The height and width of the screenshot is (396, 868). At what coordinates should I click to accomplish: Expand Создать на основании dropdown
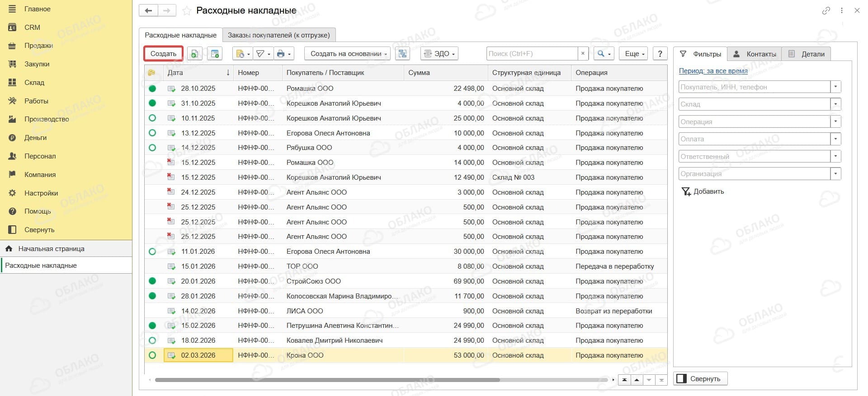tap(348, 54)
